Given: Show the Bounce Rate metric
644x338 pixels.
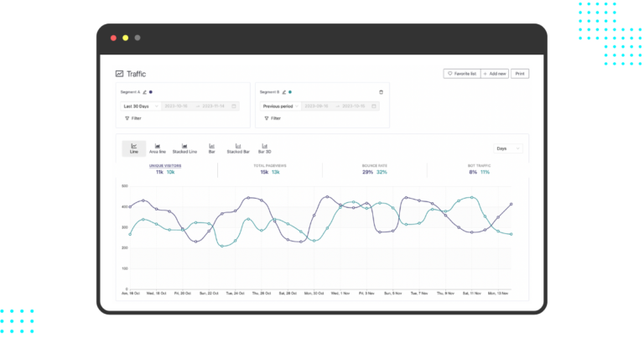Looking at the screenshot, I should point(375,169).
